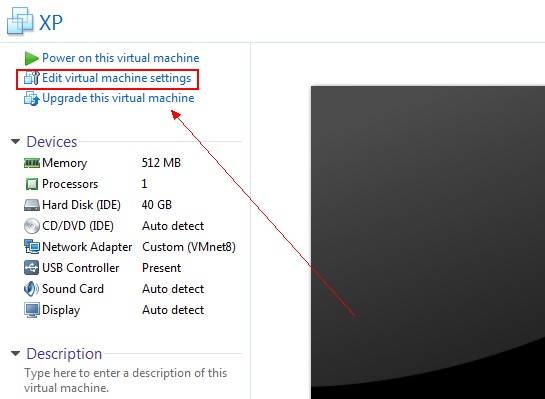Click Upgrade this virtual machine link
This screenshot has width=545, height=399.
click(x=118, y=98)
